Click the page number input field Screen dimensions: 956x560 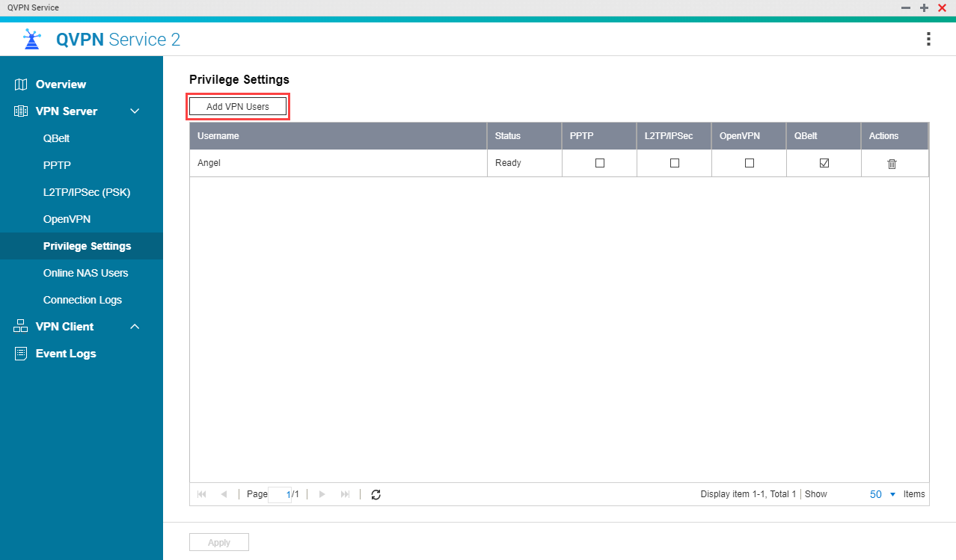[x=280, y=494]
